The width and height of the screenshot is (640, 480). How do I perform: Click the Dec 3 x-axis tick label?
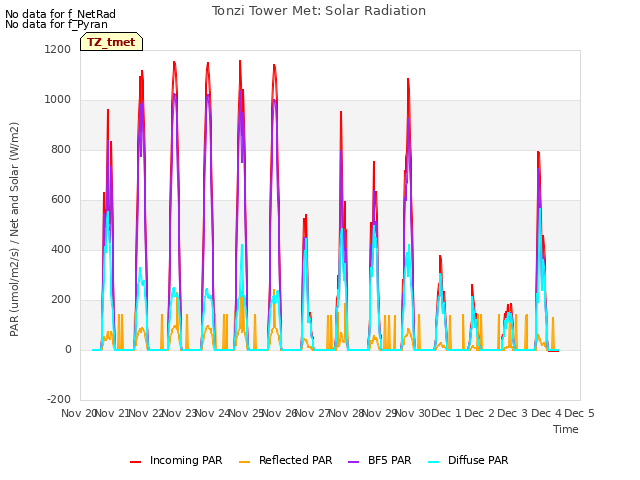[513, 413]
